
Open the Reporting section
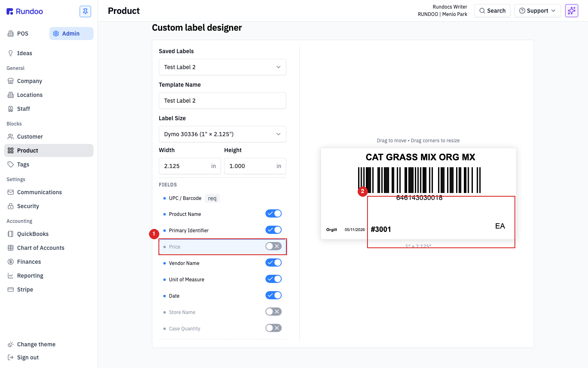point(49,276)
